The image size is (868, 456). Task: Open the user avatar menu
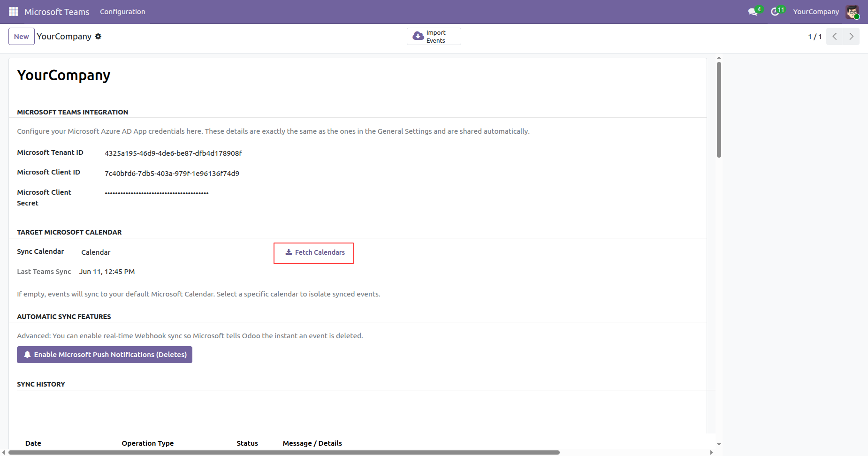853,12
